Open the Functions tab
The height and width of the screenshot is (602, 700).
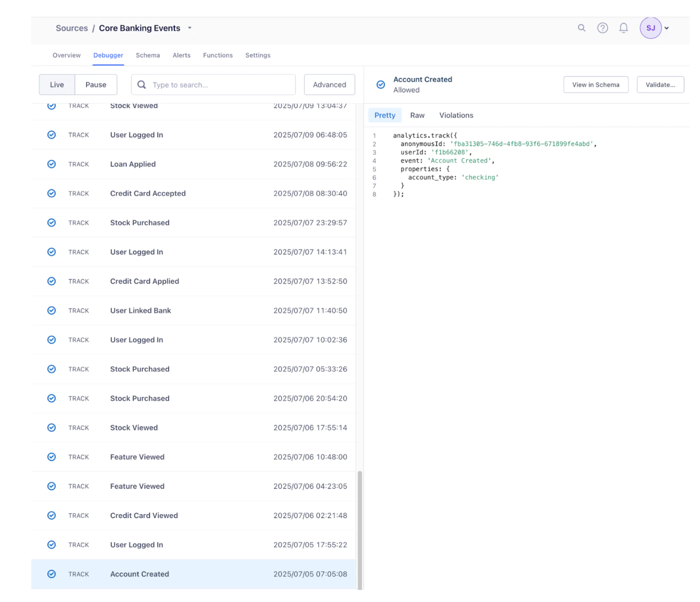click(217, 55)
